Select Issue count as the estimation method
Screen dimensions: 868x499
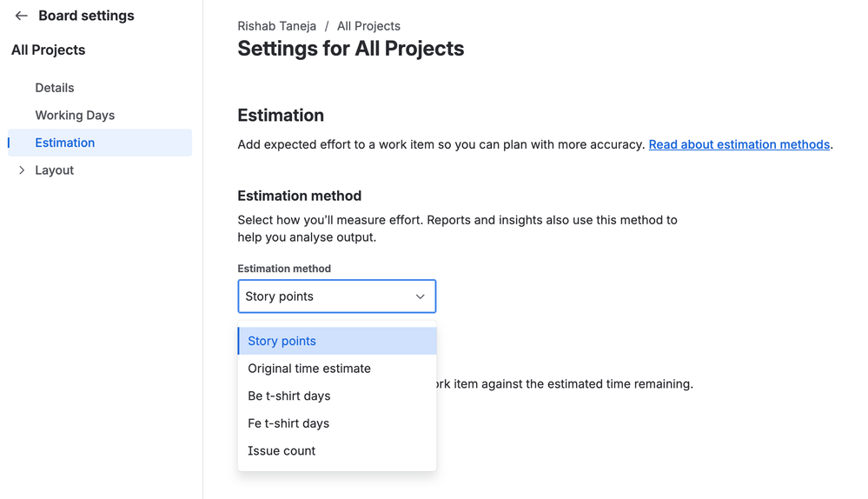click(x=282, y=451)
